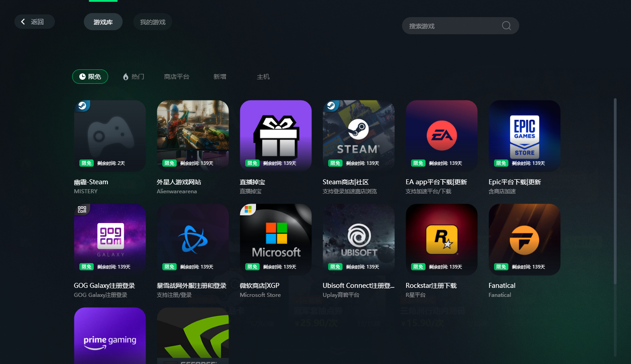Viewport: 631px width, 364px height.
Task: Select the GOG Galaxy tile
Action: (x=110, y=240)
